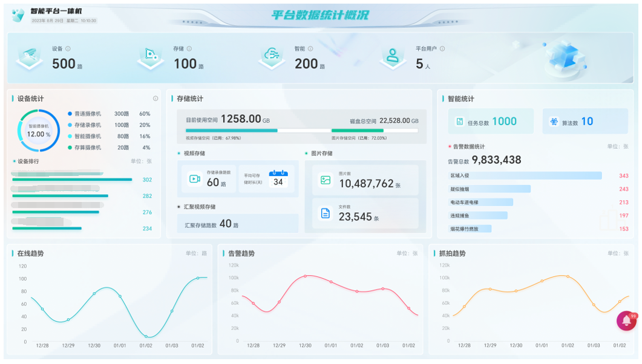Click the 3D cube graphic in top banner
642x364 pixels.
[x=566, y=59]
